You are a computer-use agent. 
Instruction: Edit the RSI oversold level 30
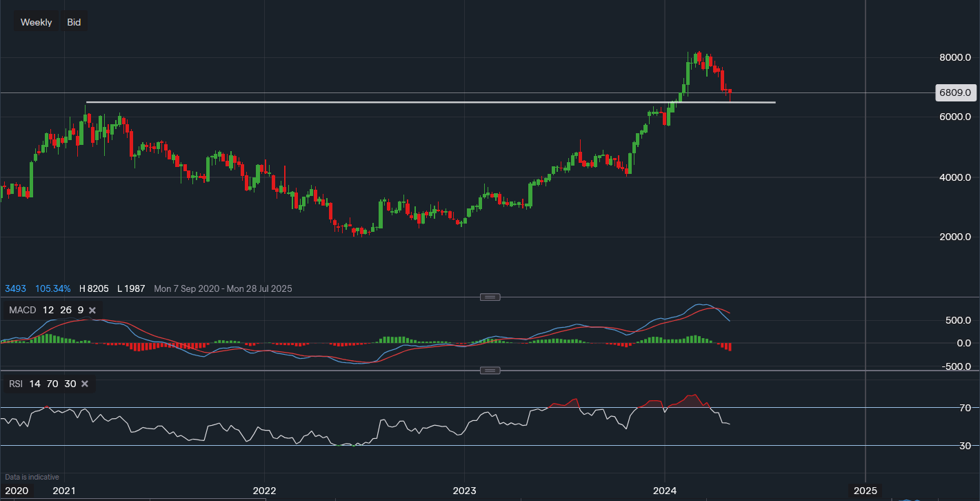click(x=70, y=384)
